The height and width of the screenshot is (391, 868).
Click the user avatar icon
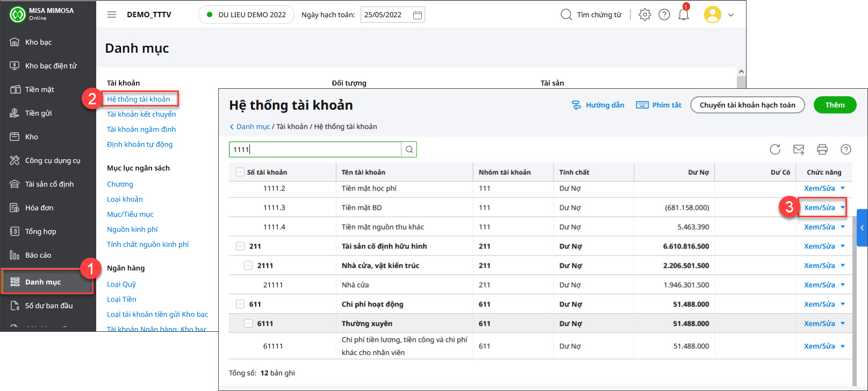[x=713, y=15]
